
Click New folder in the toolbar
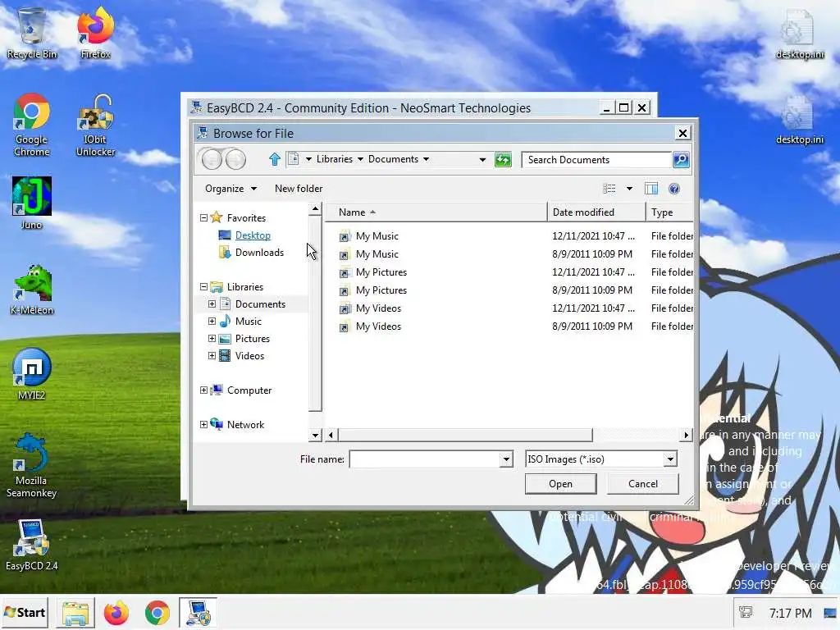tap(299, 189)
